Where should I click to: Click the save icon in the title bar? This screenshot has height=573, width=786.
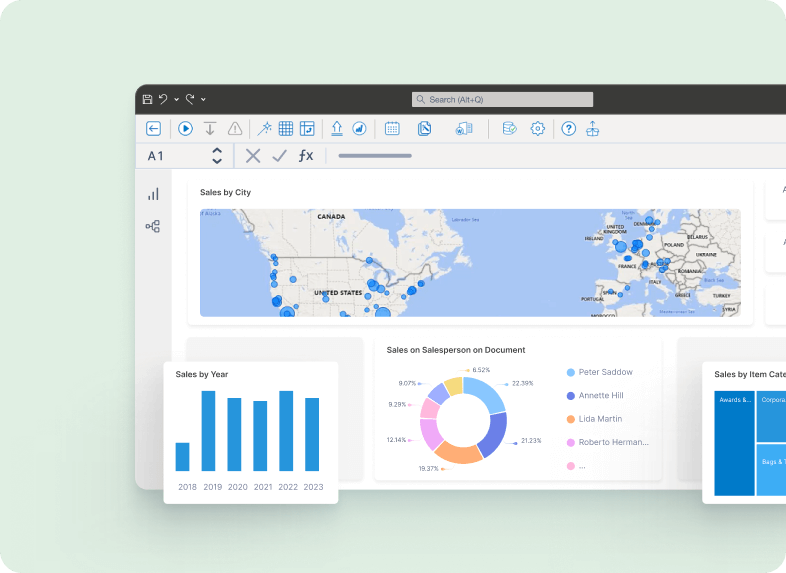(147, 99)
